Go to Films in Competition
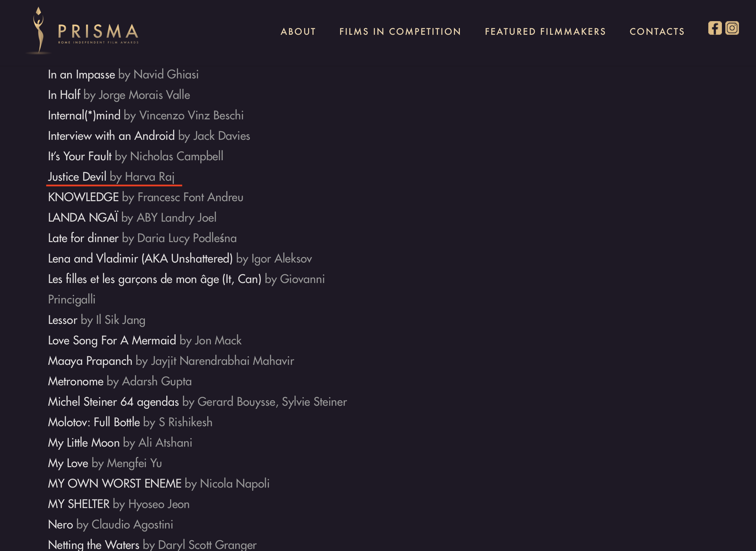Viewport: 756px width, 551px height. [400, 31]
